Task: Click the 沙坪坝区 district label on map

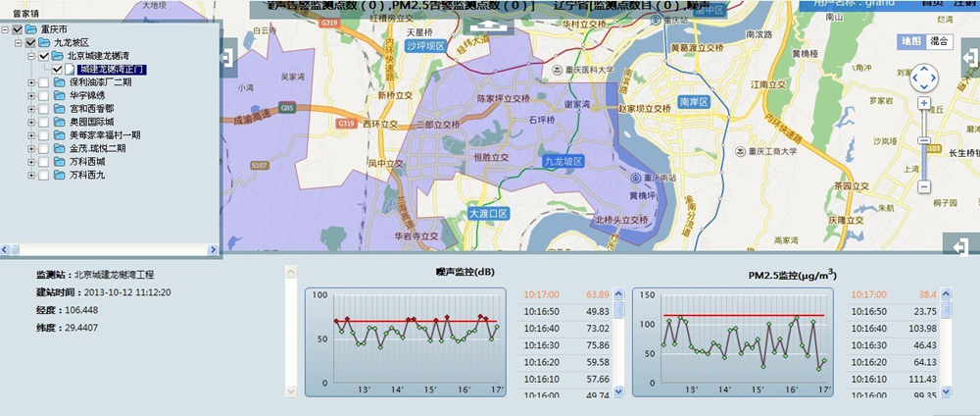Action: (425, 46)
